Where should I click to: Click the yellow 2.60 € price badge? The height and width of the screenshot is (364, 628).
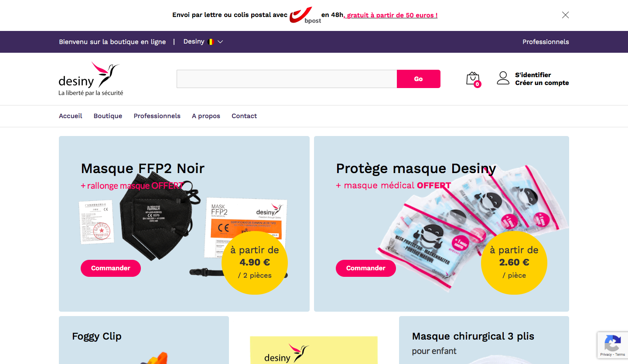pos(514,262)
